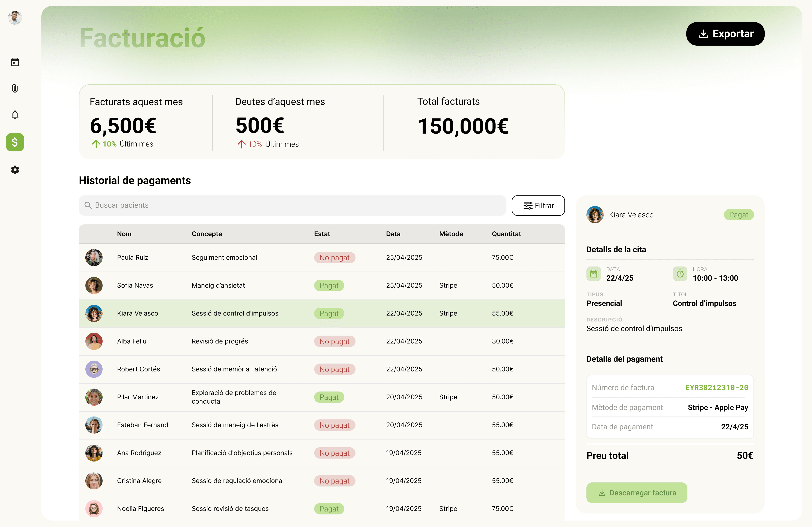
Task: Sort by the Estat column header
Action: [322, 234]
